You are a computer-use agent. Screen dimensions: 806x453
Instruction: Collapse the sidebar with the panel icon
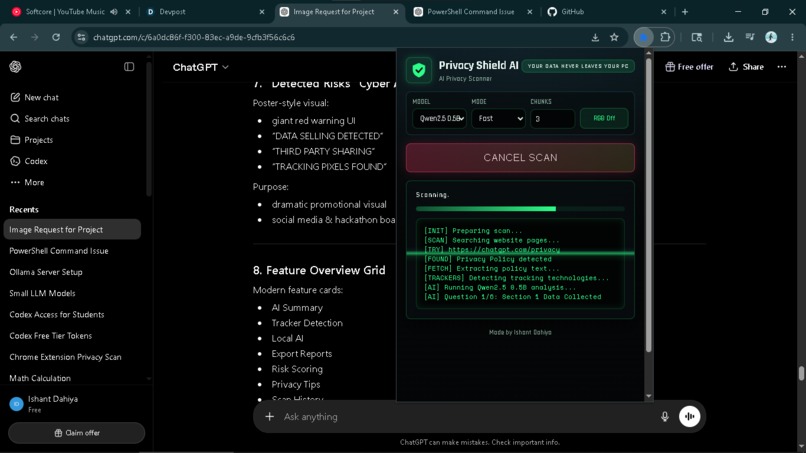[x=129, y=67]
